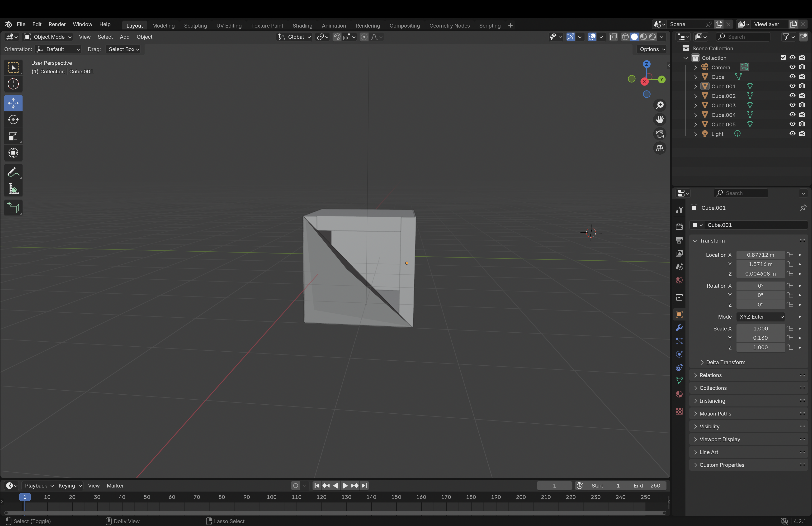Image resolution: width=812 pixels, height=526 pixels.
Task: Hide Cube.002 in viewport via eye icon
Action: 792,96
